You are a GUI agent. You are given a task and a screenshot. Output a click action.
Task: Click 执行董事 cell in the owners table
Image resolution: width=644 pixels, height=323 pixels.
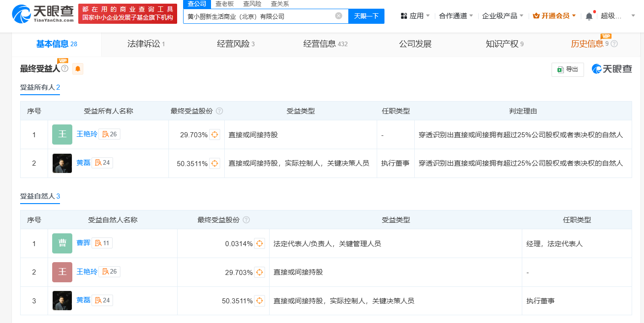pyautogui.click(x=395, y=163)
